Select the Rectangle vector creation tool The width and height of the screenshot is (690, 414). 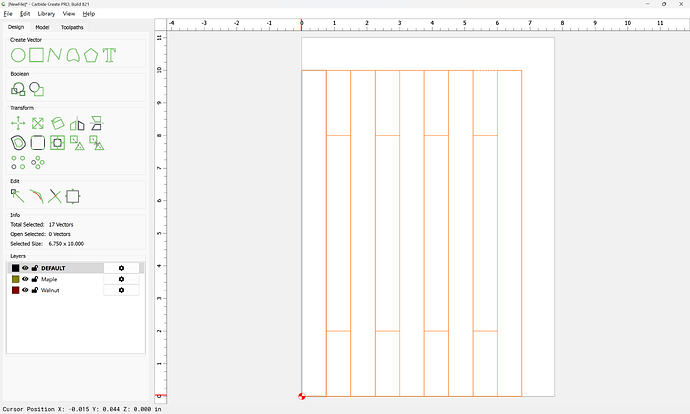pyautogui.click(x=37, y=55)
